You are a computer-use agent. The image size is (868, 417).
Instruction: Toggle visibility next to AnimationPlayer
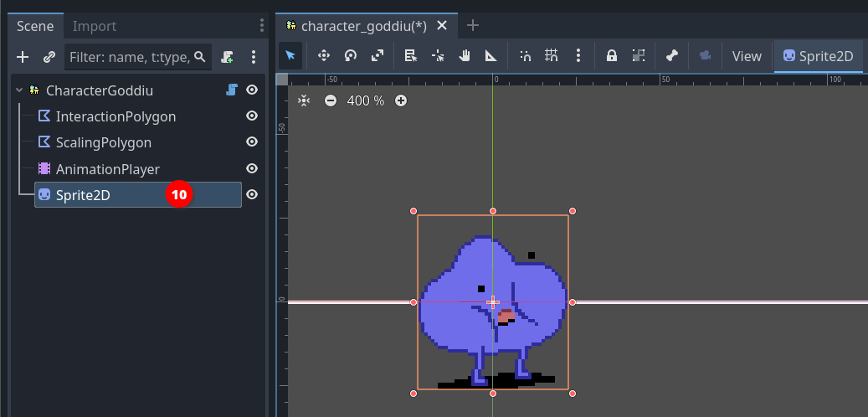(252, 168)
